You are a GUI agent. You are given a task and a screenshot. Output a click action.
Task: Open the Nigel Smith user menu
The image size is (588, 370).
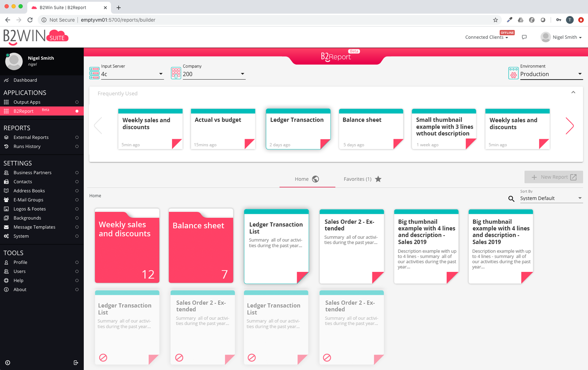(x=561, y=37)
